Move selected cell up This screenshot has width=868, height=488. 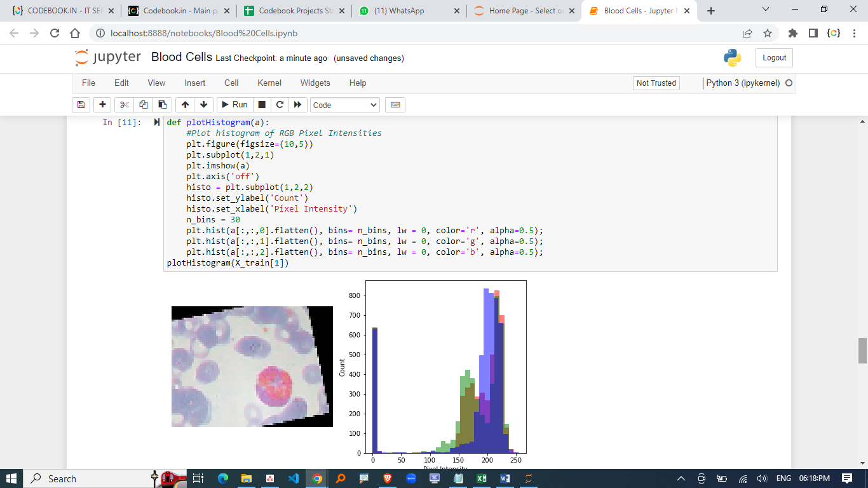[185, 105]
